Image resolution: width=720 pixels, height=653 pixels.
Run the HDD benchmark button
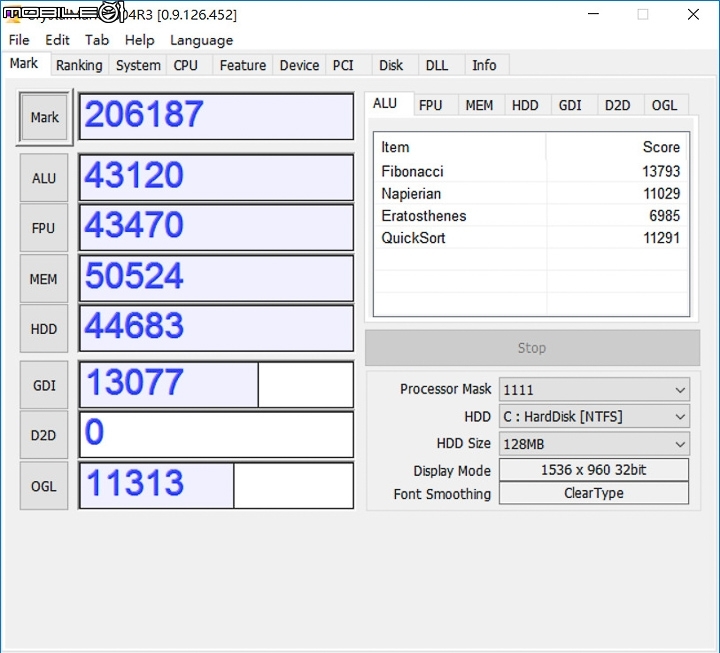44,329
